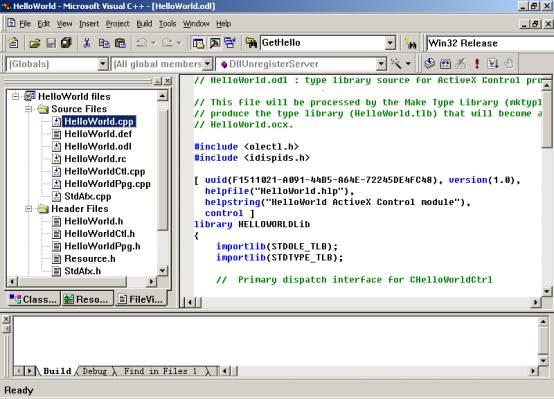Viewport: 554px width, 399px height.
Task: Select the Debug output tab
Action: 95,371
